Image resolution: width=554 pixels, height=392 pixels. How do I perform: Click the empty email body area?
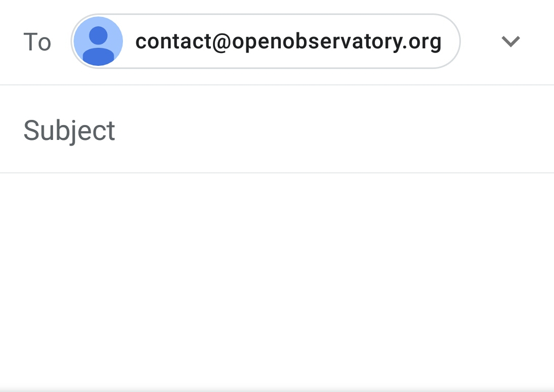point(277,278)
